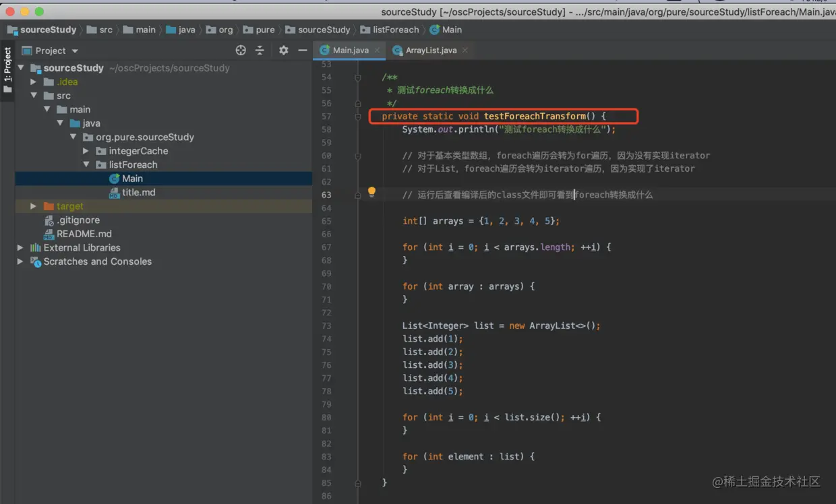This screenshot has height=504, width=836.
Task: Click the 'List<Integer> list' declaration line
Action: click(501, 325)
